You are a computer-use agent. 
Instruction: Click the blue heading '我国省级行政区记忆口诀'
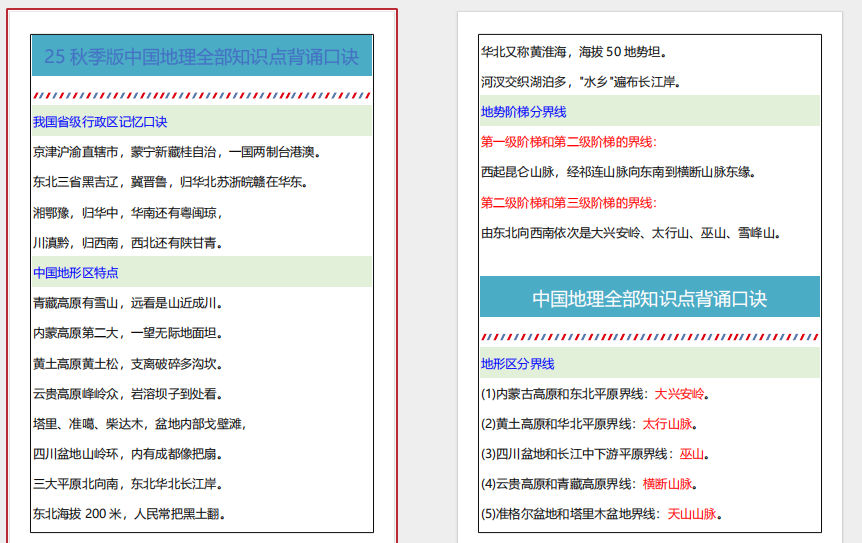click(x=100, y=122)
